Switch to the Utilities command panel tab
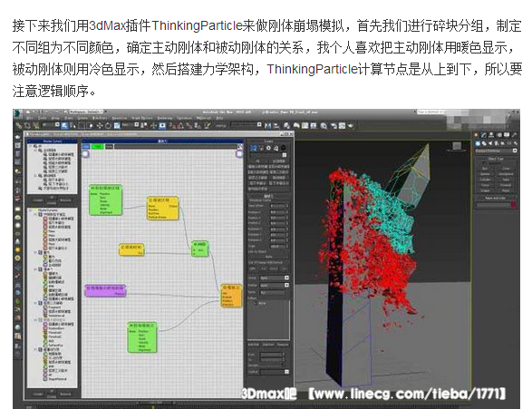The image size is (532, 409). click(x=515, y=135)
